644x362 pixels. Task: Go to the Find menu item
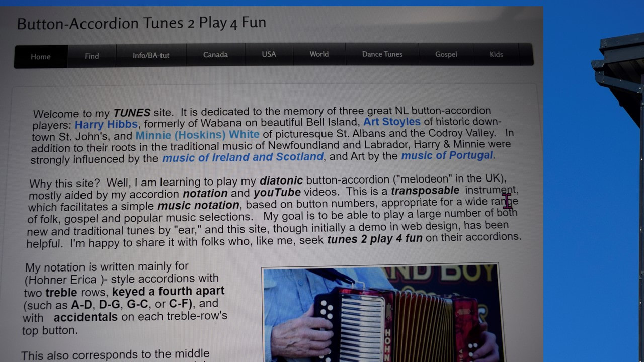92,56
